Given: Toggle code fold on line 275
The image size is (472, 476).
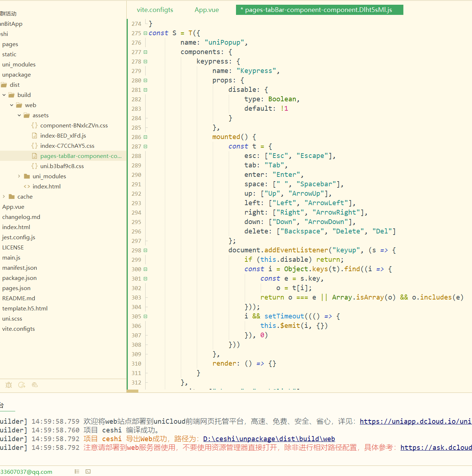Looking at the screenshot, I should pos(146,33).
